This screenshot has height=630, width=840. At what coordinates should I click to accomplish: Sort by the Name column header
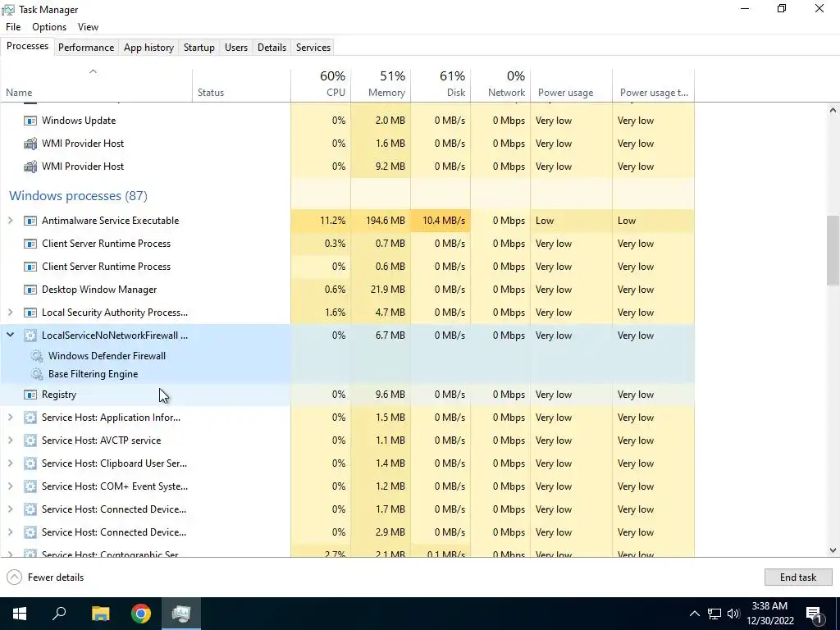[x=97, y=84]
